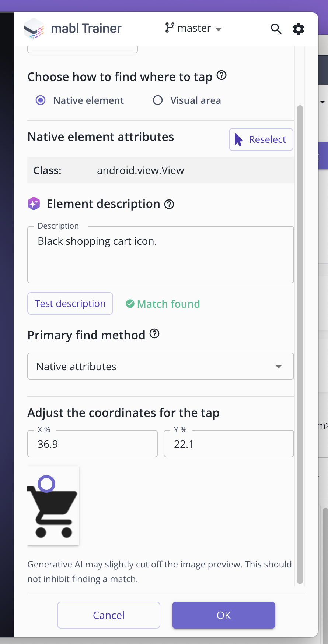Click the cursor arrow icon inside Reselect
The image size is (328, 644).
[x=239, y=139]
